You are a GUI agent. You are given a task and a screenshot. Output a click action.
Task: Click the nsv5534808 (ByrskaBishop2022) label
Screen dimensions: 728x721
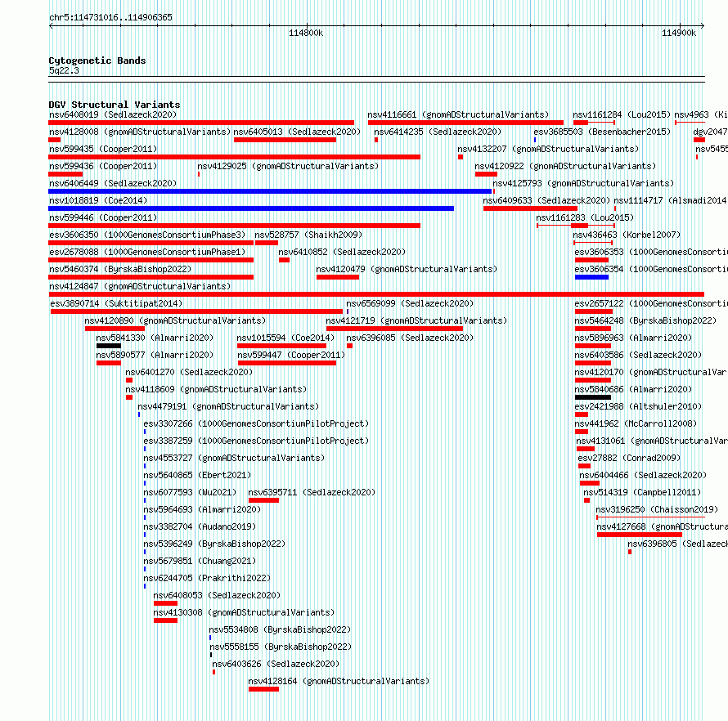click(280, 629)
